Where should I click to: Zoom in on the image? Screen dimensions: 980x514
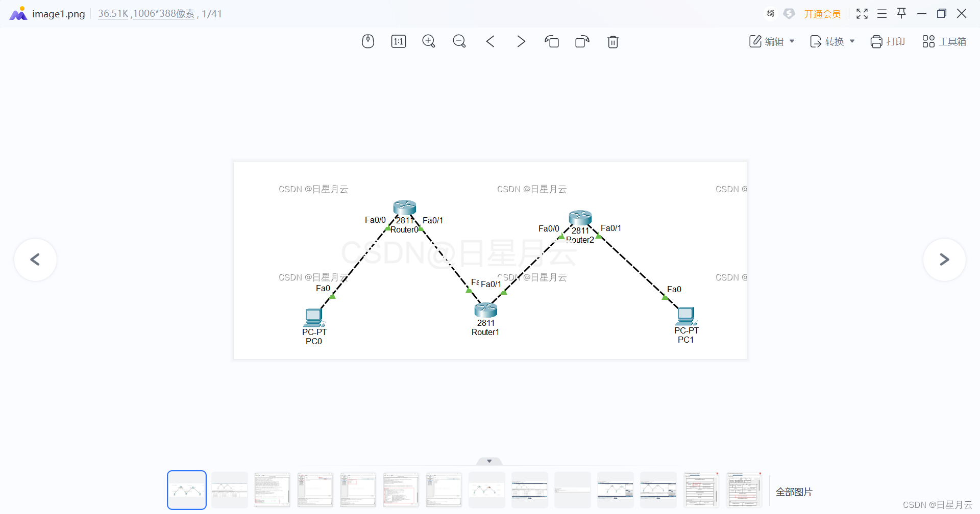(429, 41)
